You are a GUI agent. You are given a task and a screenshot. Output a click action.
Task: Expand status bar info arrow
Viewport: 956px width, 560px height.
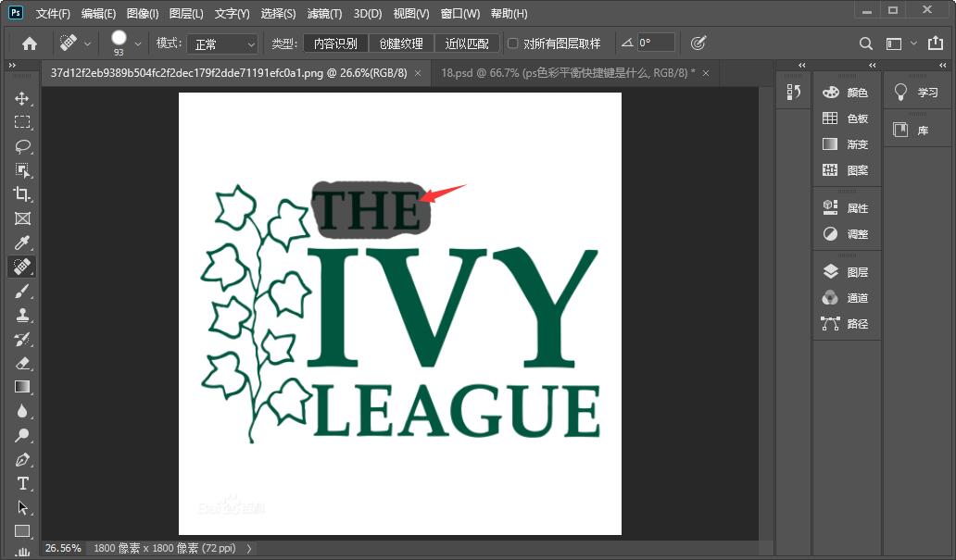tap(249, 548)
